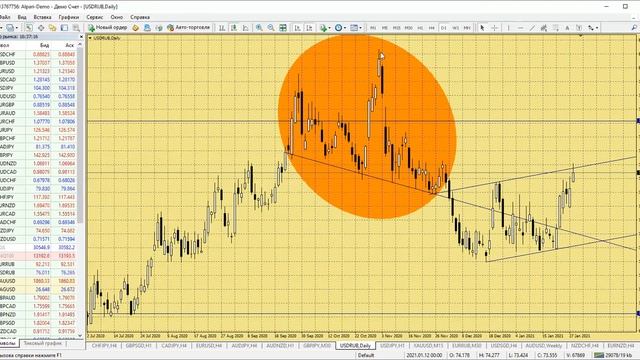
Task: Select the trendline drawing tool
Action: (x=532, y=28)
